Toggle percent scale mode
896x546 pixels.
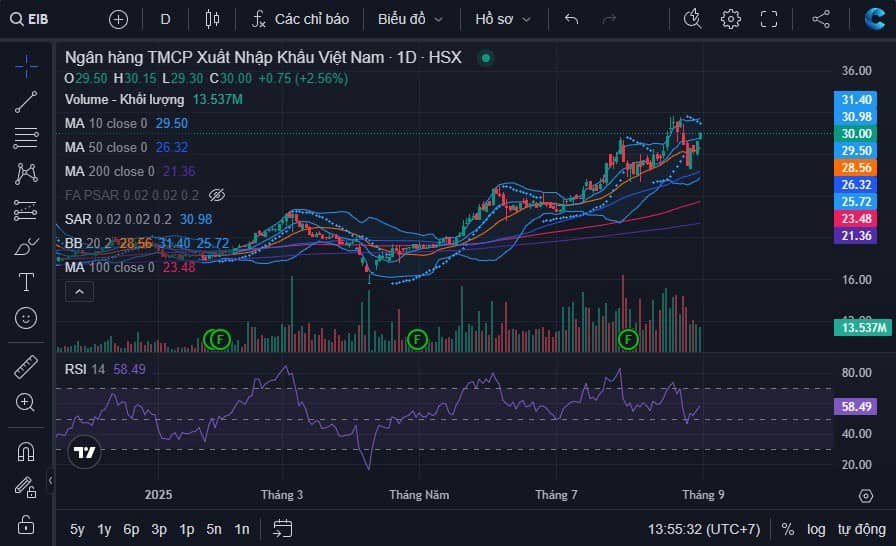[787, 529]
